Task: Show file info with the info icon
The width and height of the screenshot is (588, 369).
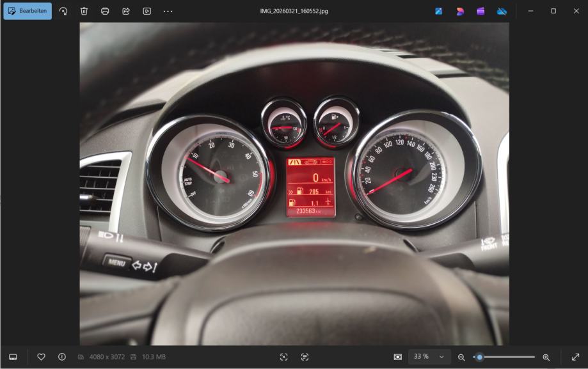Action: click(x=62, y=357)
